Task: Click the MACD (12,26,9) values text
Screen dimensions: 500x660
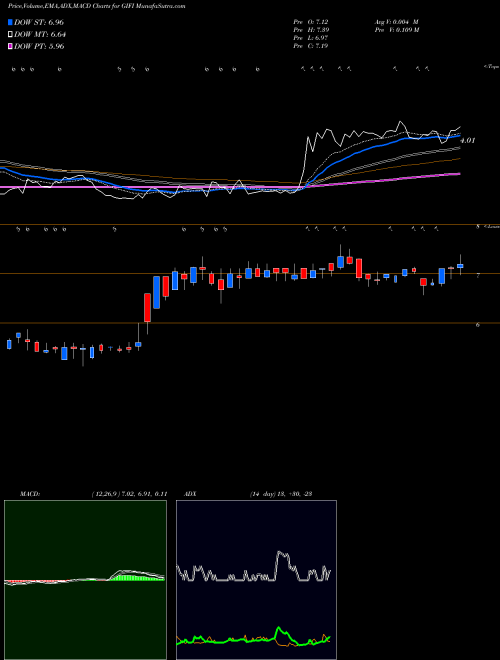Action: 129,494
